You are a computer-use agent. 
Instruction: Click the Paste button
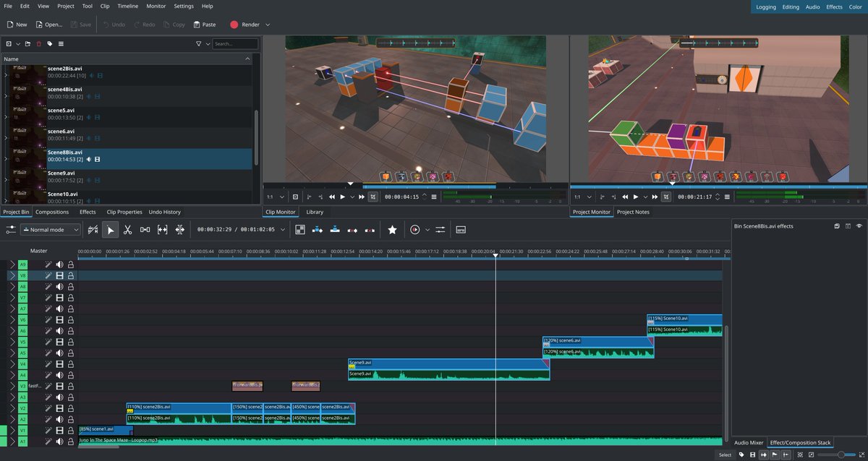click(204, 25)
